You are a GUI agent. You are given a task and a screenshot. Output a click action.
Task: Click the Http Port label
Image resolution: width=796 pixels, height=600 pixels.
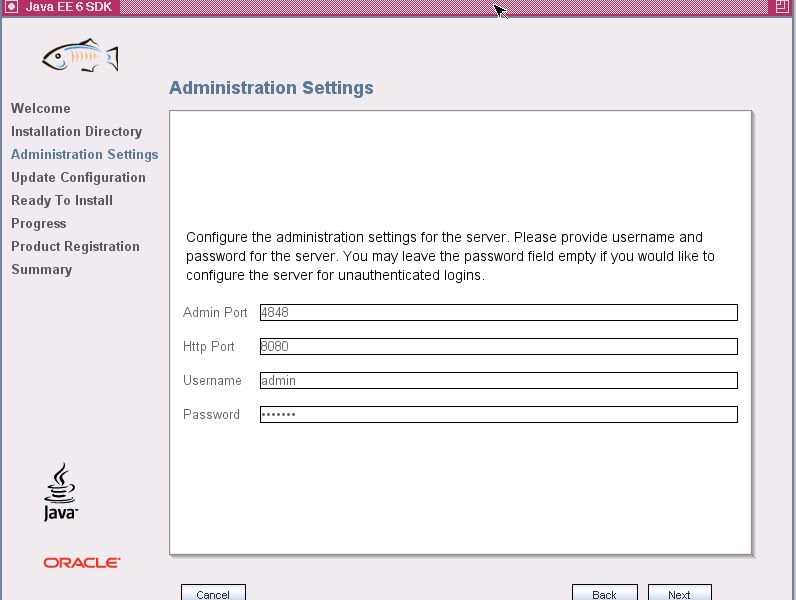(209, 346)
